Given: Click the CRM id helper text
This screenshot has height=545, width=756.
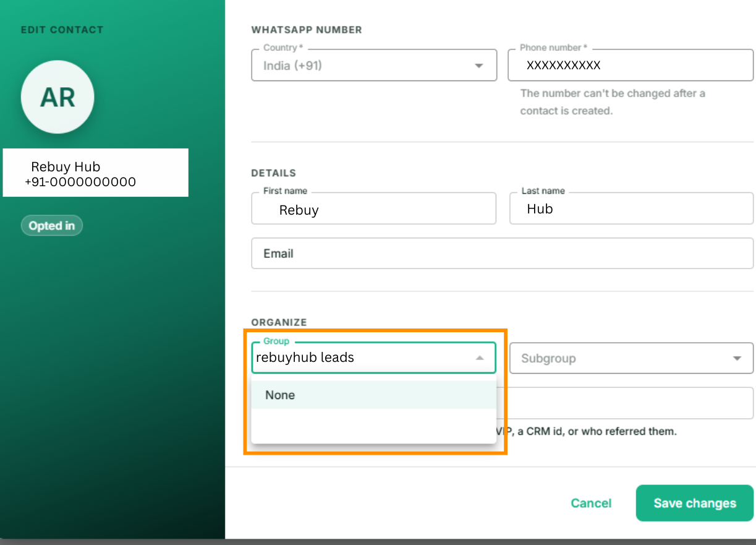Looking at the screenshot, I should (587, 431).
